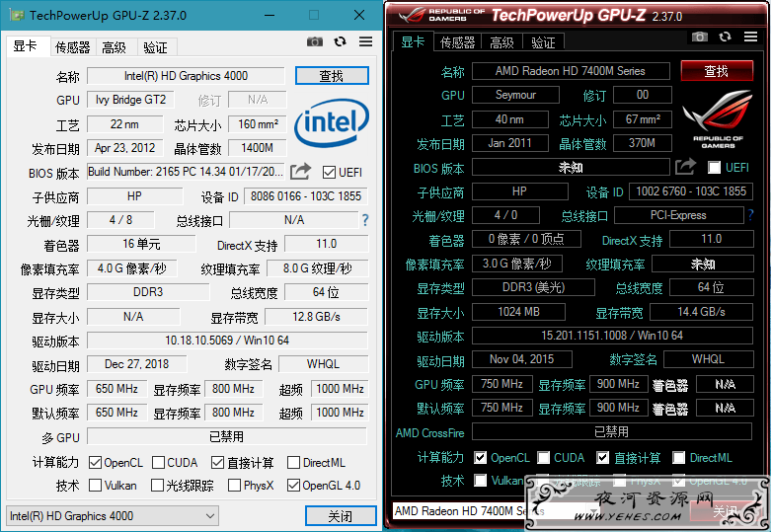Click Nov 04, 2015 driver date value
The width and height of the screenshot is (771, 532).
[521, 359]
